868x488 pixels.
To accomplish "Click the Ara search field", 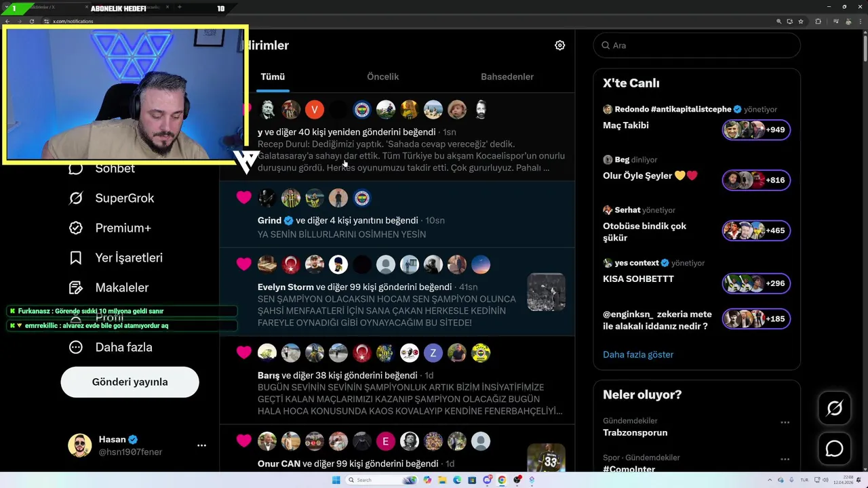I will [x=697, y=45].
